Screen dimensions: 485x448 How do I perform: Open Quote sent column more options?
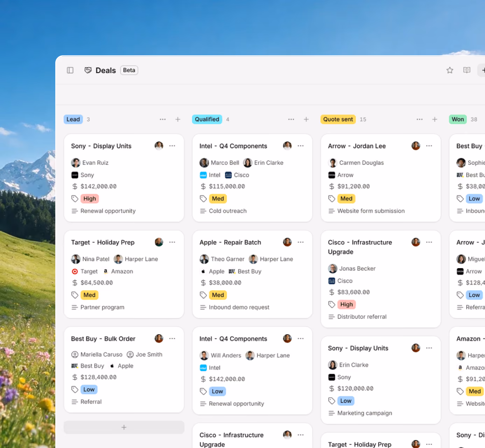(420, 119)
